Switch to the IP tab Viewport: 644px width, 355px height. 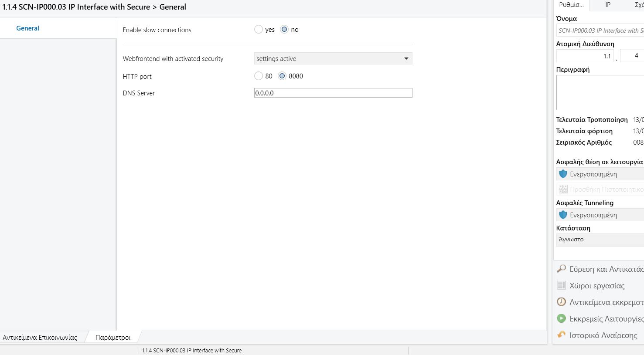pos(608,5)
